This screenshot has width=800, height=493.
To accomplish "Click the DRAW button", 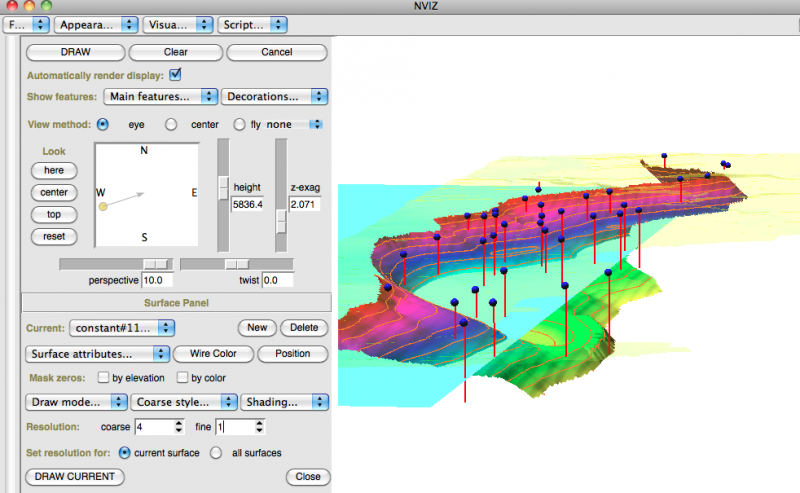I will (x=75, y=52).
